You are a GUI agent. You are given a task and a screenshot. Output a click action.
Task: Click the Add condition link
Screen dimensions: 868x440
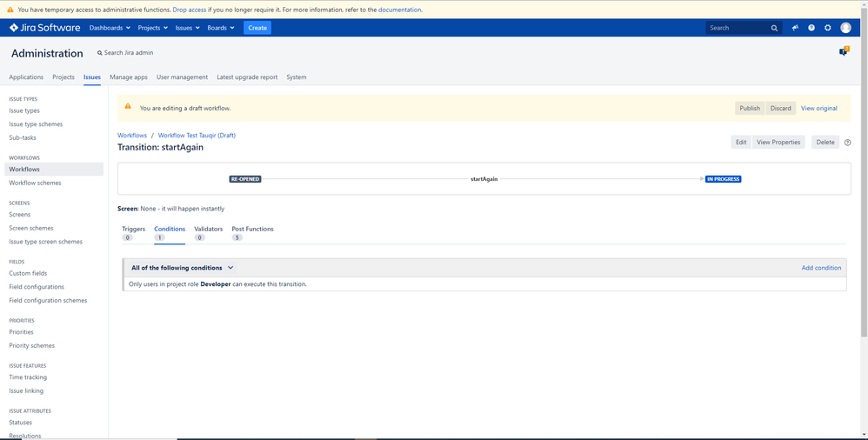click(x=821, y=268)
